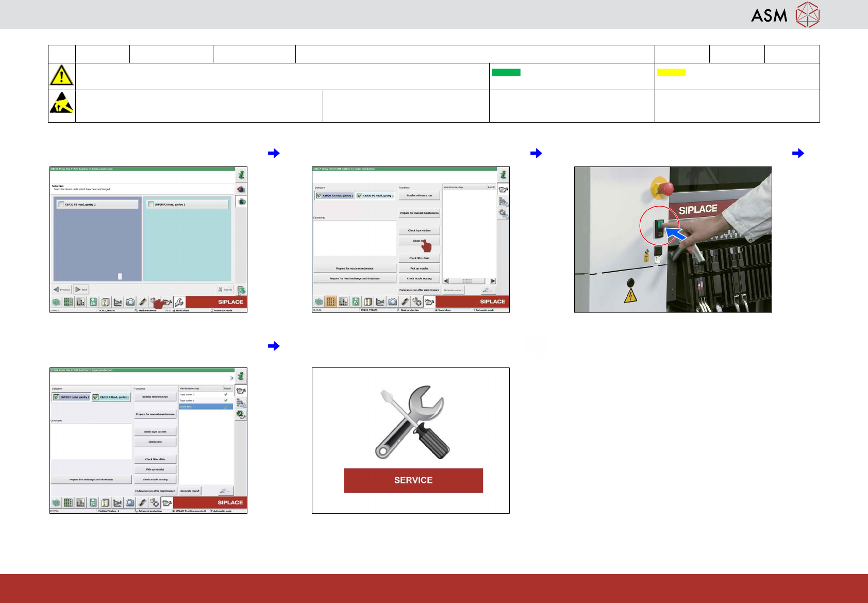Uncheck C&P20 P Head, gantry 1 checkbox
The image size is (868, 603).
tap(96, 397)
